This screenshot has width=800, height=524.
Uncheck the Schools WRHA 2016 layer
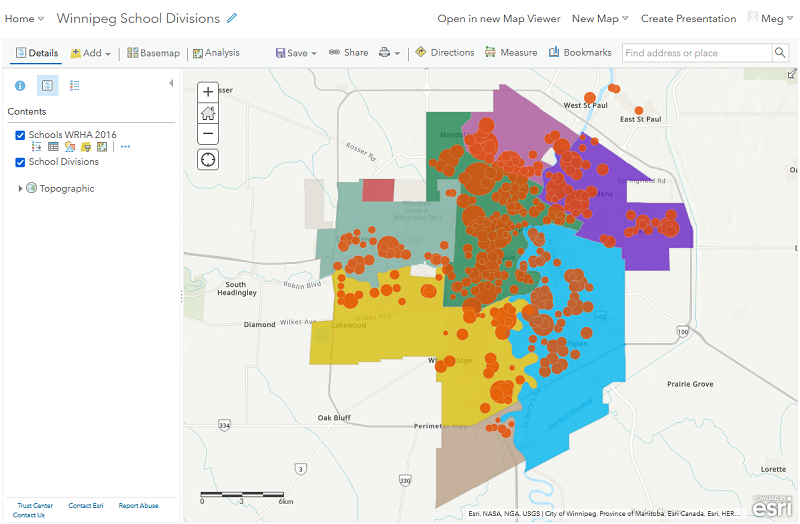[20, 135]
